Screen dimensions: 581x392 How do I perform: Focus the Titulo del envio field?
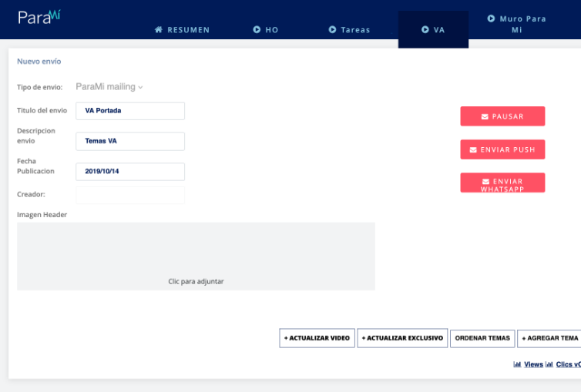[x=130, y=111]
